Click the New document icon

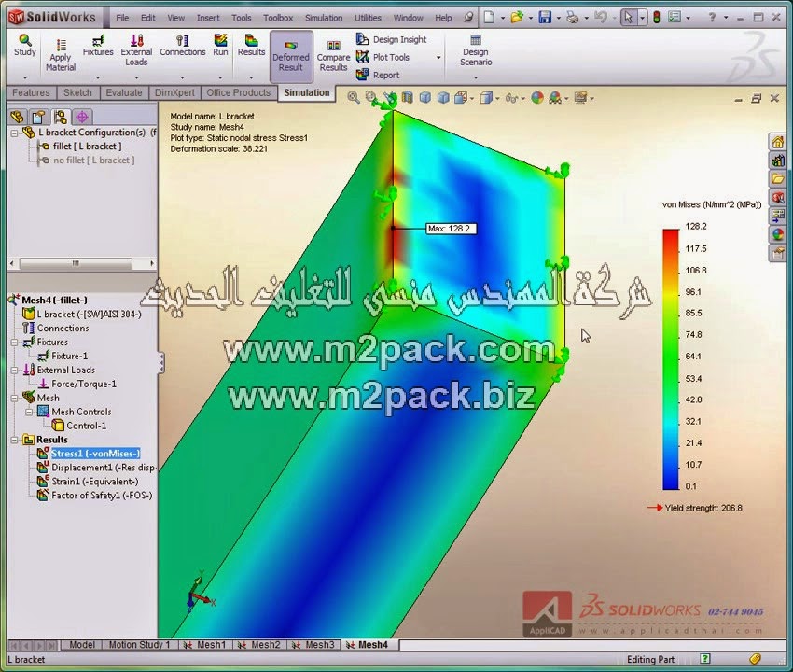489,17
